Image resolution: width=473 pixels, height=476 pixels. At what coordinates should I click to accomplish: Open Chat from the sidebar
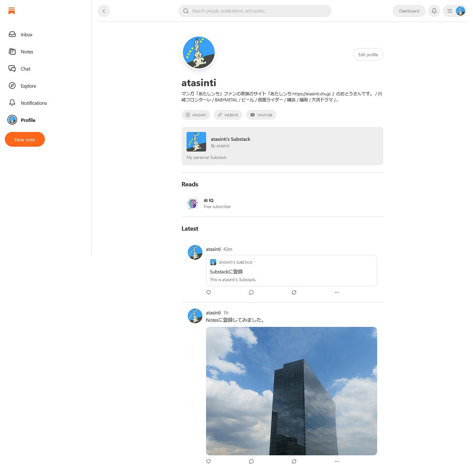click(x=19, y=69)
